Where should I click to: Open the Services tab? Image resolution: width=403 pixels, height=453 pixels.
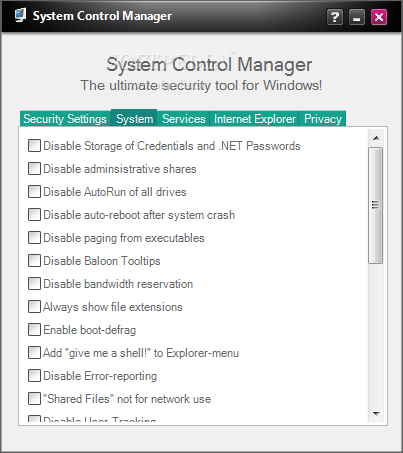(183, 119)
